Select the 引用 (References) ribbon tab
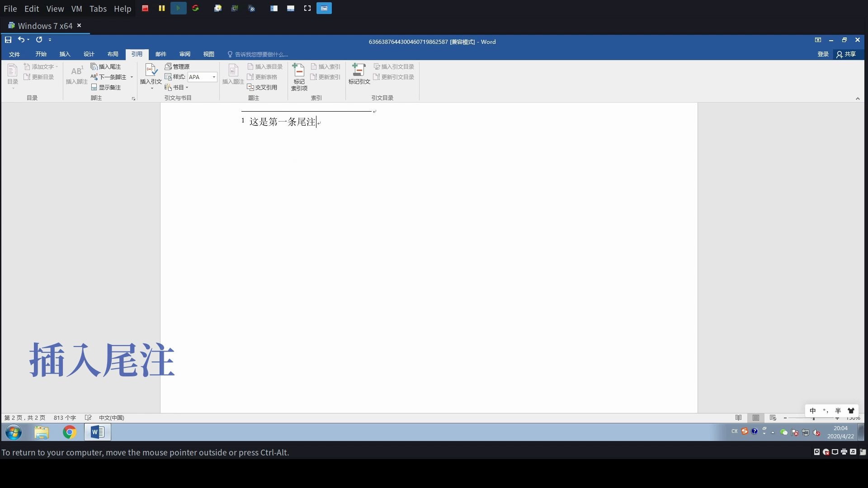Image resolution: width=868 pixels, height=488 pixels. click(136, 54)
